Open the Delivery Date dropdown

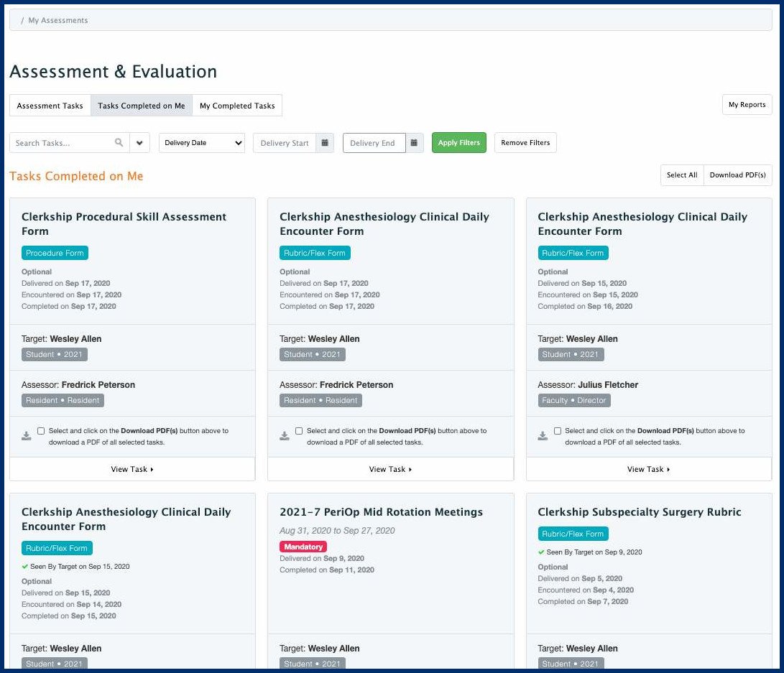[201, 142]
